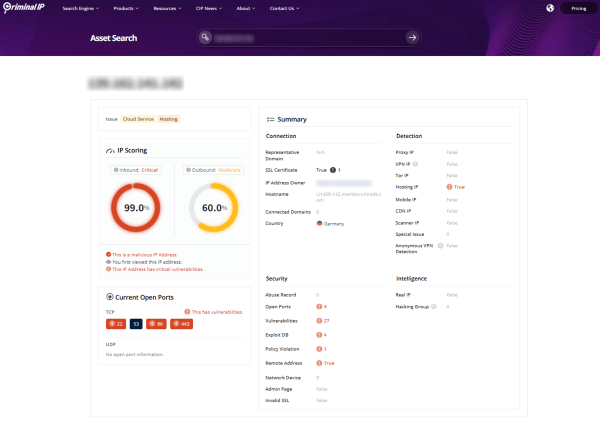Open TCP port 22 badge
This screenshot has height=421, width=600.
[116, 324]
